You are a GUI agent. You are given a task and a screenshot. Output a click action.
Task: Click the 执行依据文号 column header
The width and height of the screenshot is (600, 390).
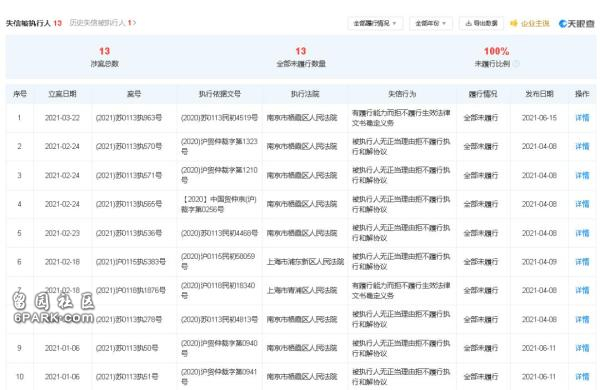click(220, 94)
